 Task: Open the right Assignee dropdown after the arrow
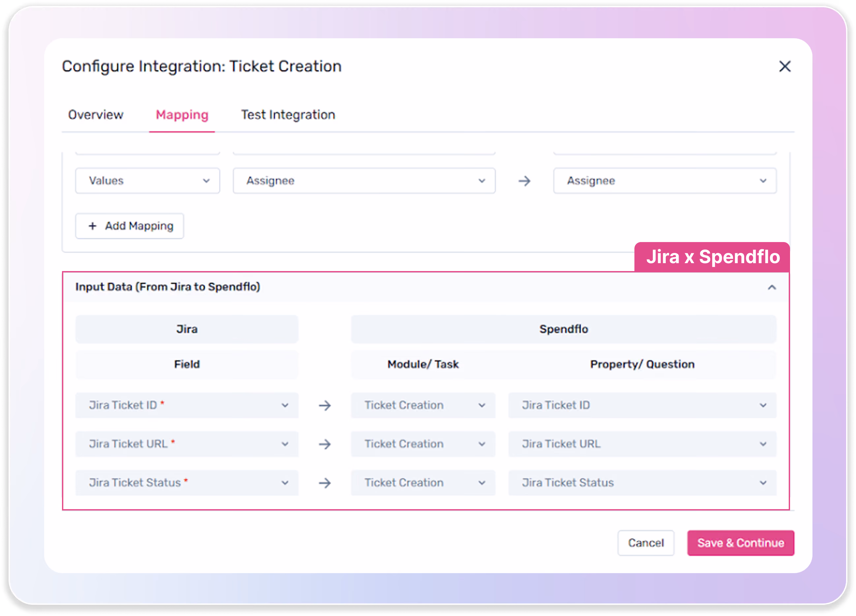click(x=665, y=181)
